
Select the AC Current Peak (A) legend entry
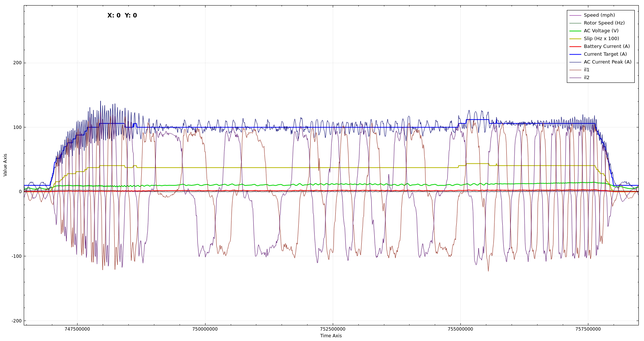coord(607,62)
